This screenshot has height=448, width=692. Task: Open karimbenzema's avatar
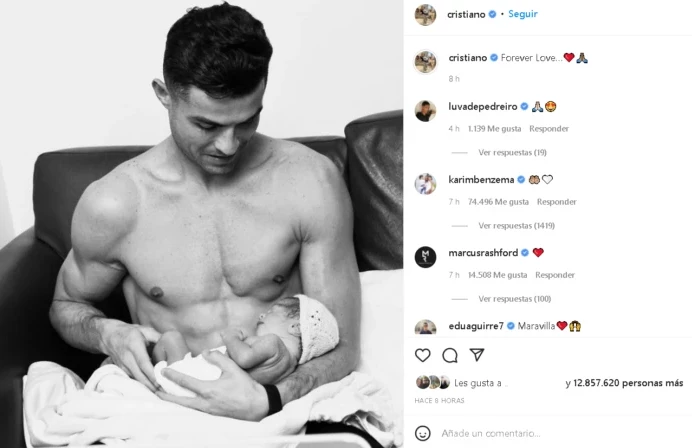click(425, 184)
